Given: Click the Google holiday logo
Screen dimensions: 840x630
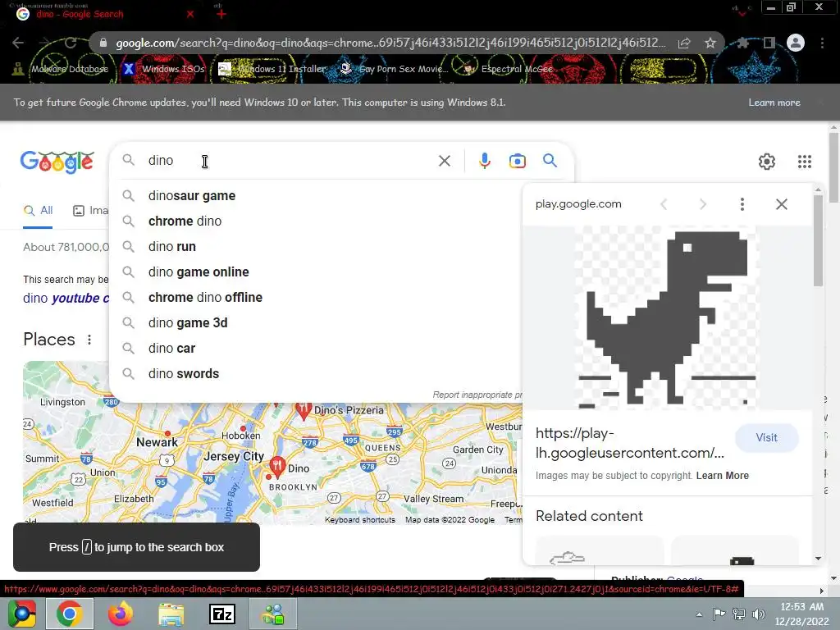Looking at the screenshot, I should click(x=57, y=162).
